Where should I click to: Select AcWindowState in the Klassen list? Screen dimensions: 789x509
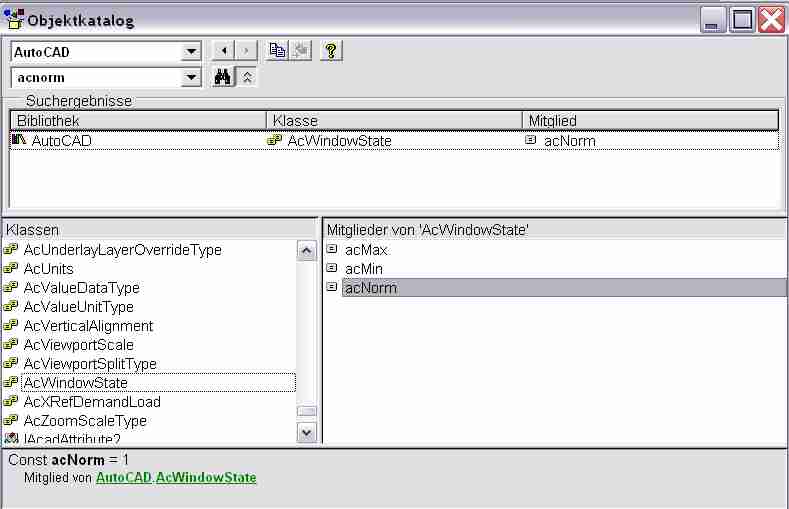158,383
